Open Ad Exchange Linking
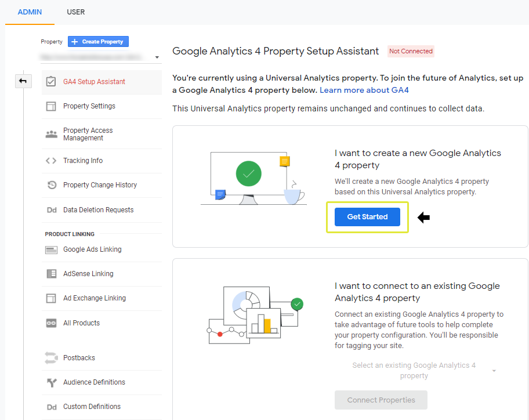This screenshot has height=420, width=529. (102, 298)
